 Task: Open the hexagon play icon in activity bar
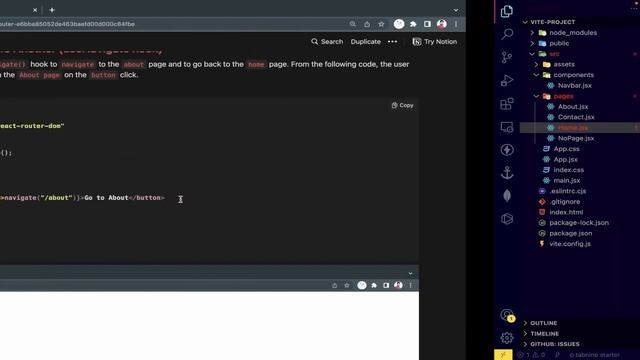tap(507, 219)
